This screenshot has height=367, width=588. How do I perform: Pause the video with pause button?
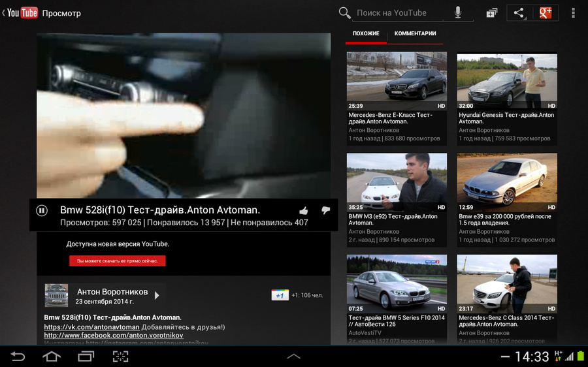(42, 211)
